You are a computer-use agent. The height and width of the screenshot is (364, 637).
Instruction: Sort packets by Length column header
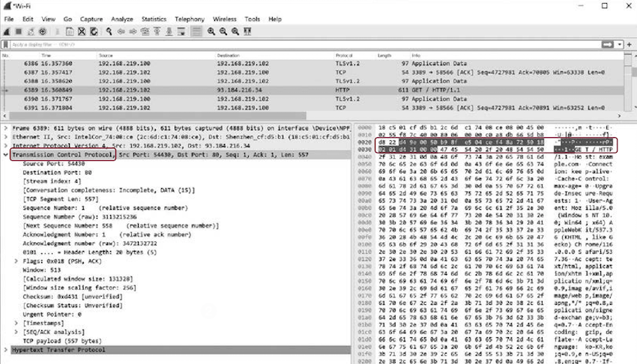tap(384, 55)
